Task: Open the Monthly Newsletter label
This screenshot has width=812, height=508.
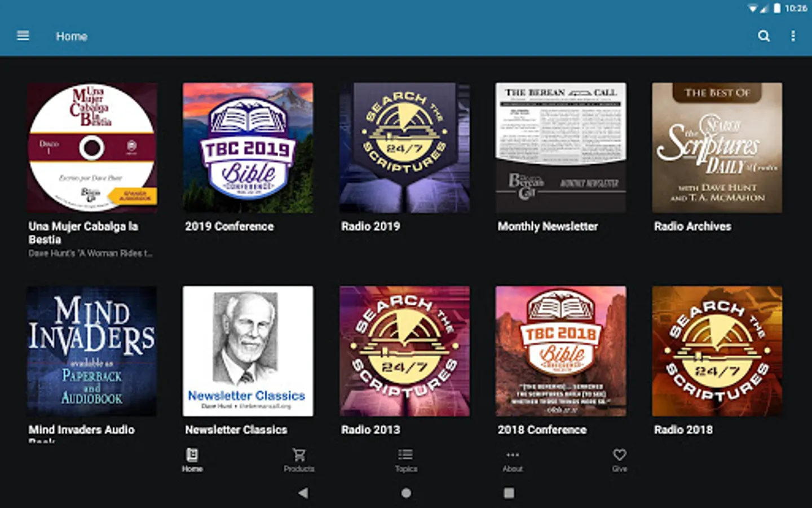Action: coord(548,226)
